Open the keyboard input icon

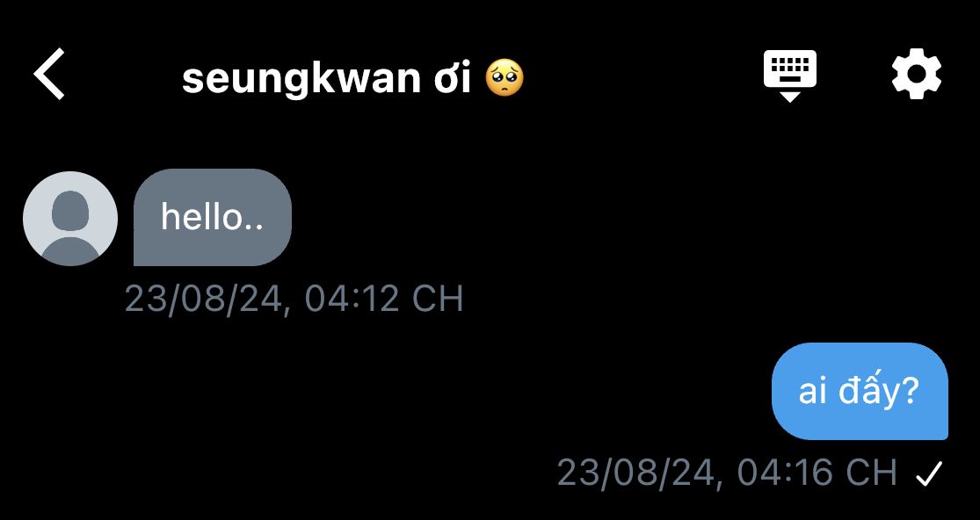[790, 76]
